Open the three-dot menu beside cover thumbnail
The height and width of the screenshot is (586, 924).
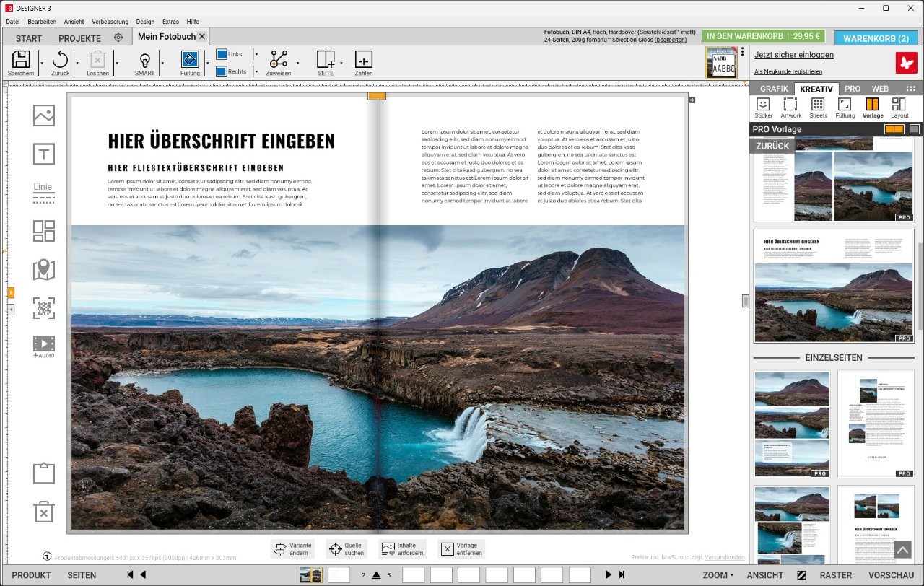click(x=742, y=52)
